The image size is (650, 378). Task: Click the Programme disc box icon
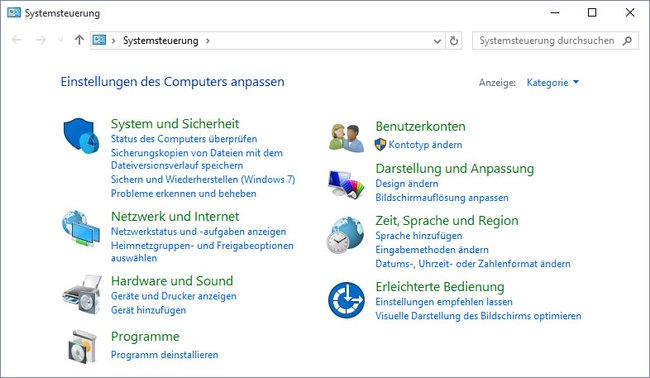[x=82, y=346]
